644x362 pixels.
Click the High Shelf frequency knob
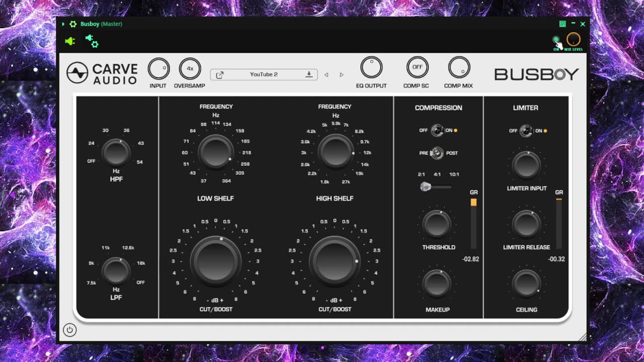pyautogui.click(x=335, y=151)
